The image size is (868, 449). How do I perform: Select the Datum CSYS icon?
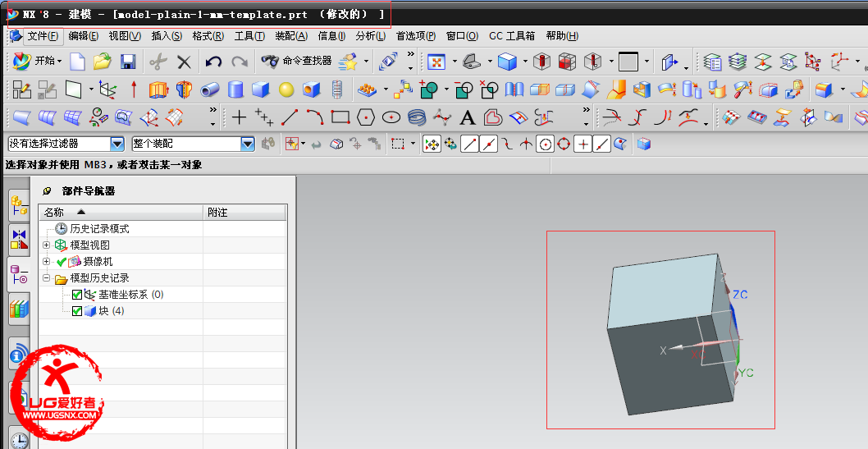tap(107, 89)
